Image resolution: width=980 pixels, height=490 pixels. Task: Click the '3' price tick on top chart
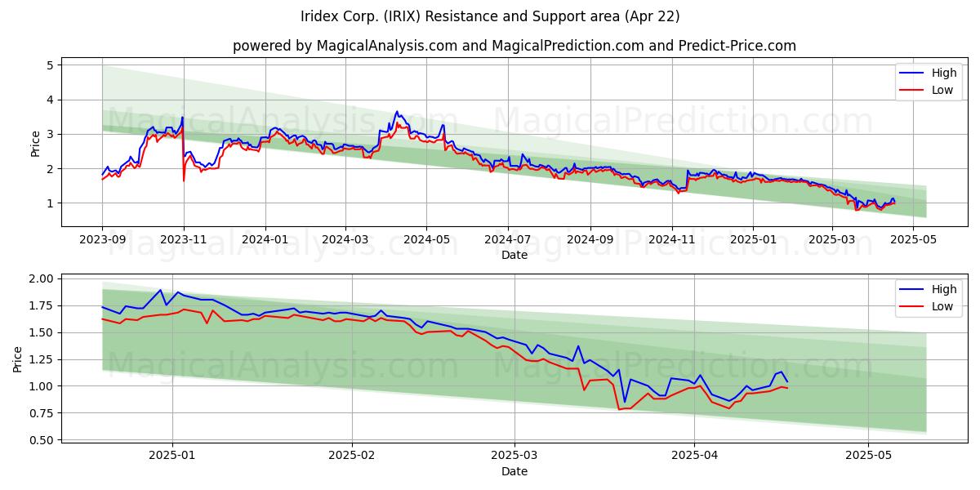pyautogui.click(x=50, y=134)
